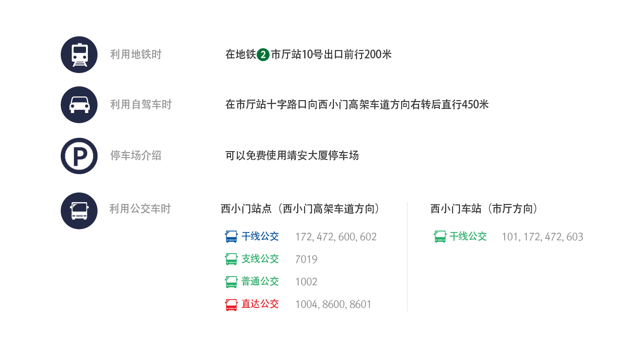Click the green 支线公交 bus icon
The image size is (644, 362).
point(231,259)
